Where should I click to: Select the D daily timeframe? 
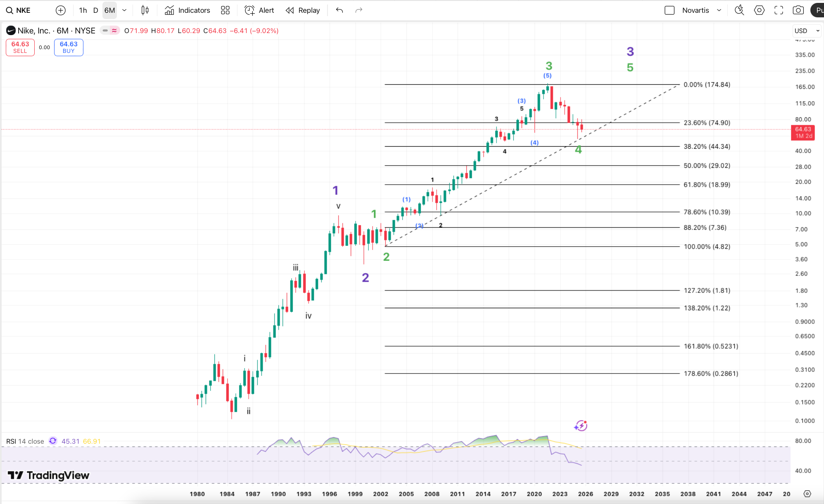pyautogui.click(x=95, y=10)
